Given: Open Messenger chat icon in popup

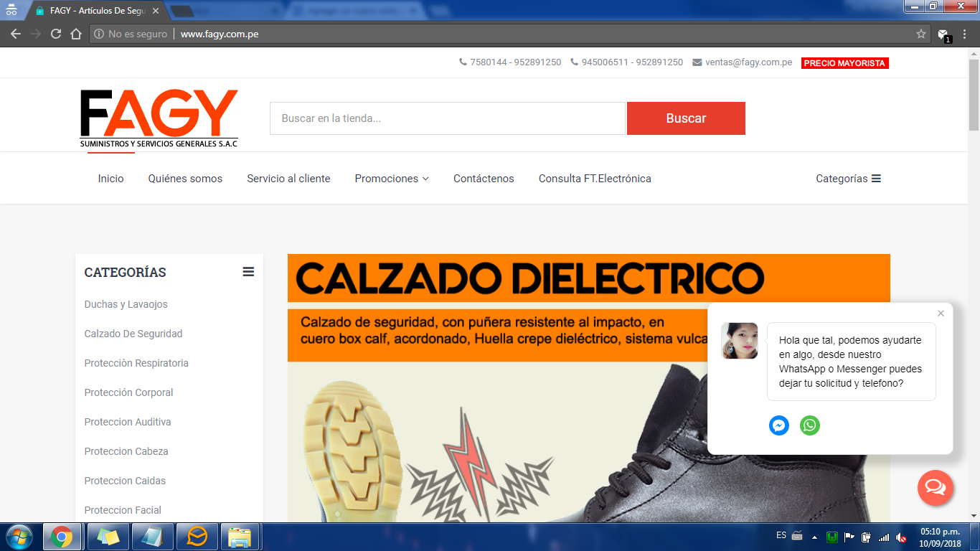Looking at the screenshot, I should (779, 425).
